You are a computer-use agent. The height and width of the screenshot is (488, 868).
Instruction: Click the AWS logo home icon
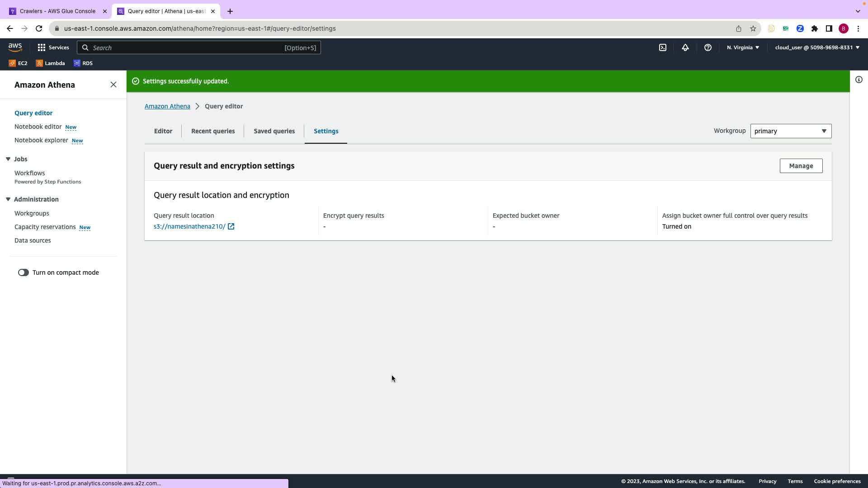click(x=15, y=47)
